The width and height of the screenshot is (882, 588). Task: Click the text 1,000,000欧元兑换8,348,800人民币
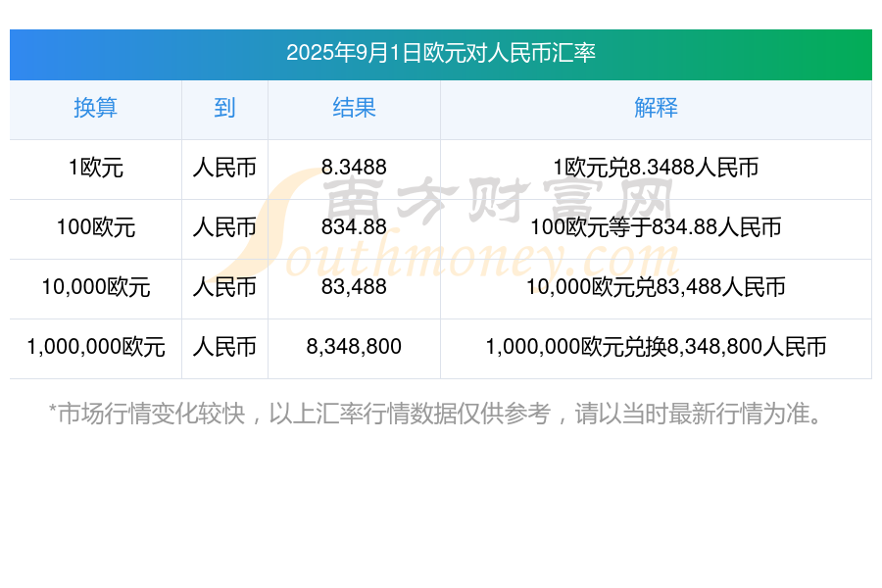coord(656,347)
